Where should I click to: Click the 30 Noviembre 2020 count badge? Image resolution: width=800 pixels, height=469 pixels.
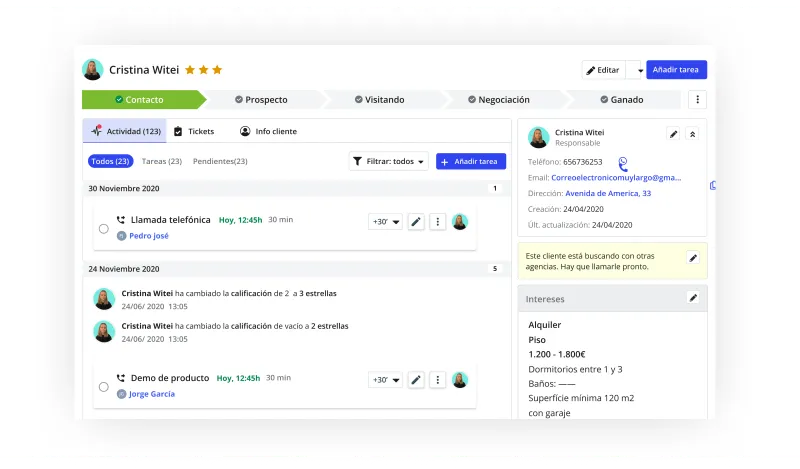[x=495, y=188]
